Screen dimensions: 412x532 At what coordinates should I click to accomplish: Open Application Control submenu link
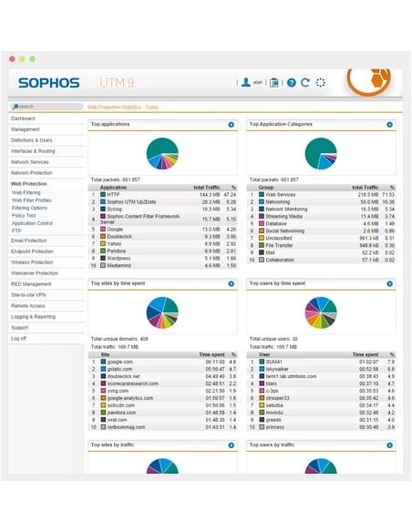click(x=32, y=223)
